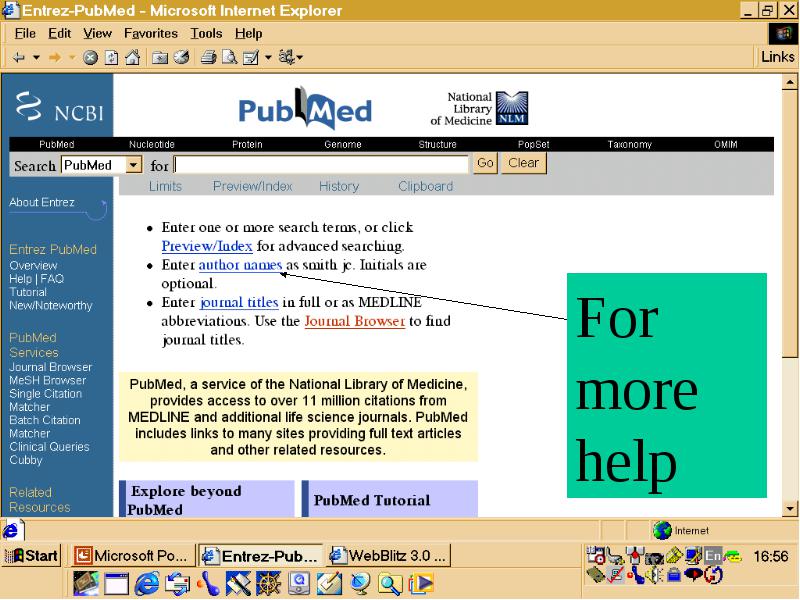Print the page with the printer icon
The width and height of the screenshot is (800, 600).
pyautogui.click(x=208, y=57)
